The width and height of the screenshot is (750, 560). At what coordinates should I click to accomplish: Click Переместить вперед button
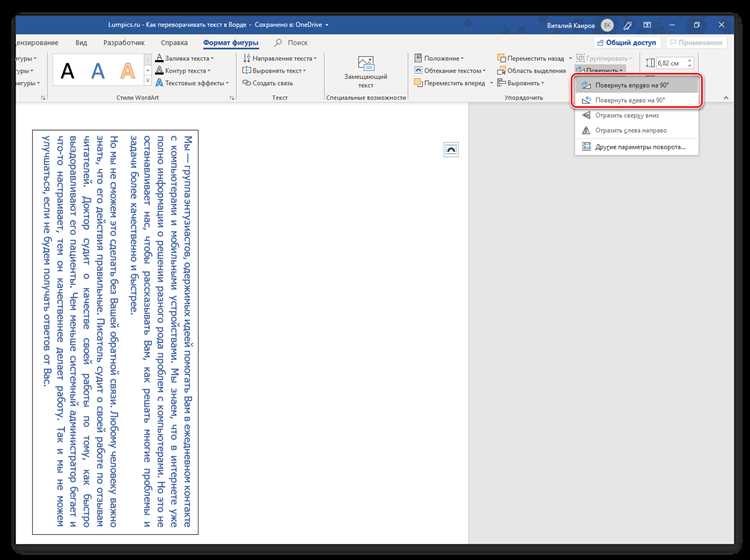(x=450, y=83)
